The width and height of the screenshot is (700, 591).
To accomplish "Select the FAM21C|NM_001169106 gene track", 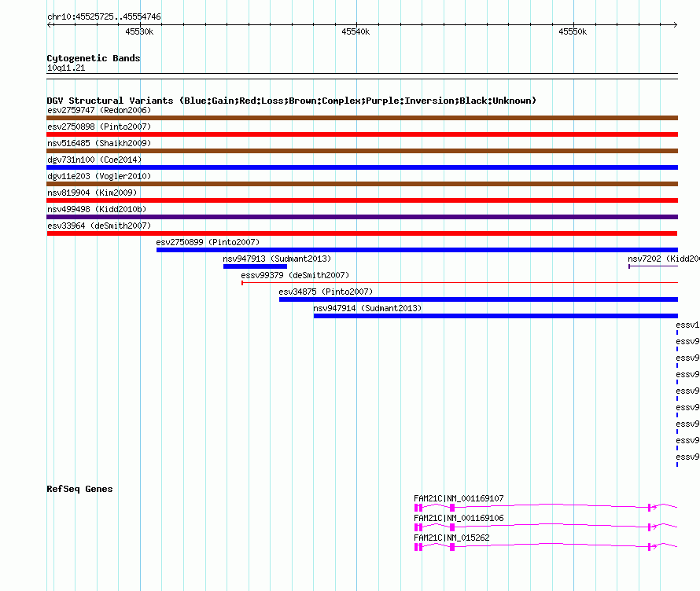I will pyautogui.click(x=546, y=527).
